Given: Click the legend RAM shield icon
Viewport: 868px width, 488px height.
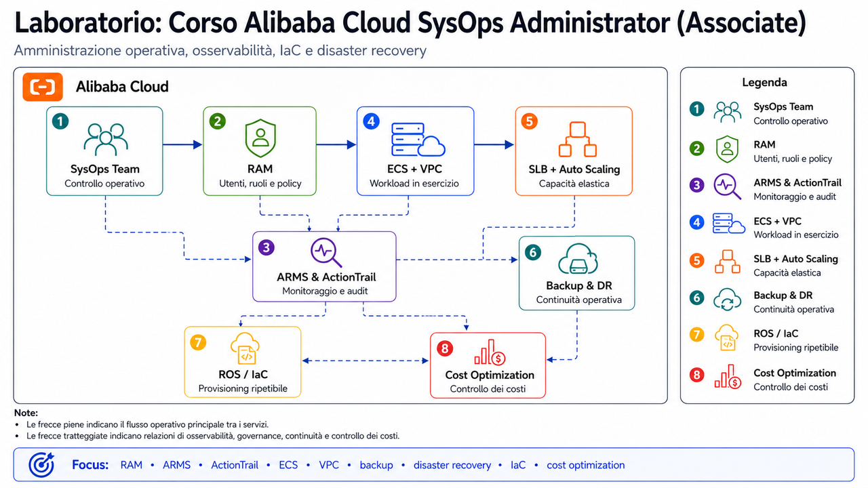Looking at the screenshot, I should (x=728, y=150).
